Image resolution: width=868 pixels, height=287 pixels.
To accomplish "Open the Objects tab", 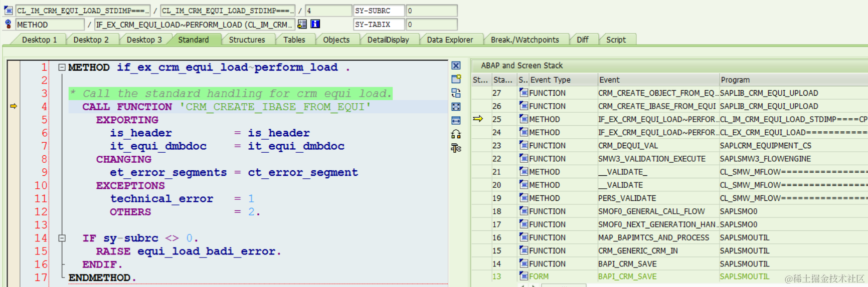I will [336, 40].
